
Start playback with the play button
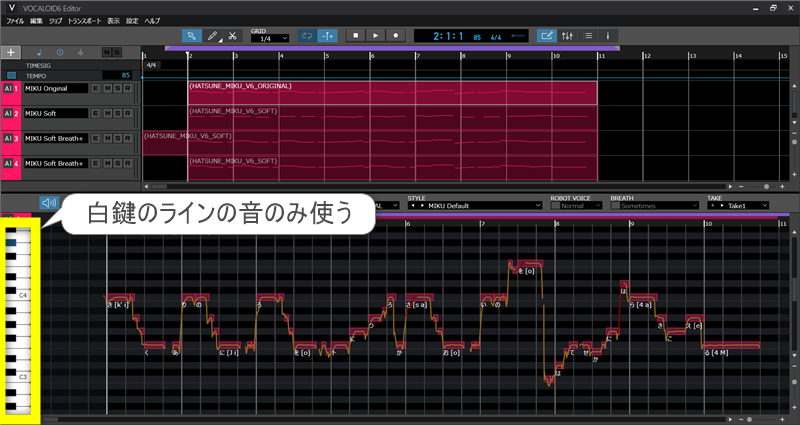(x=376, y=36)
